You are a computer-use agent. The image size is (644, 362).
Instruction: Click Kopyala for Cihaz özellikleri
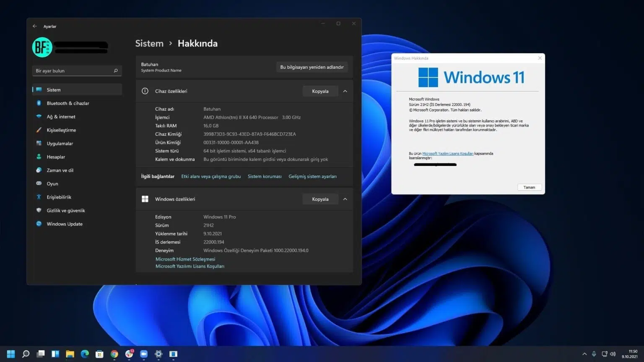coord(320,91)
